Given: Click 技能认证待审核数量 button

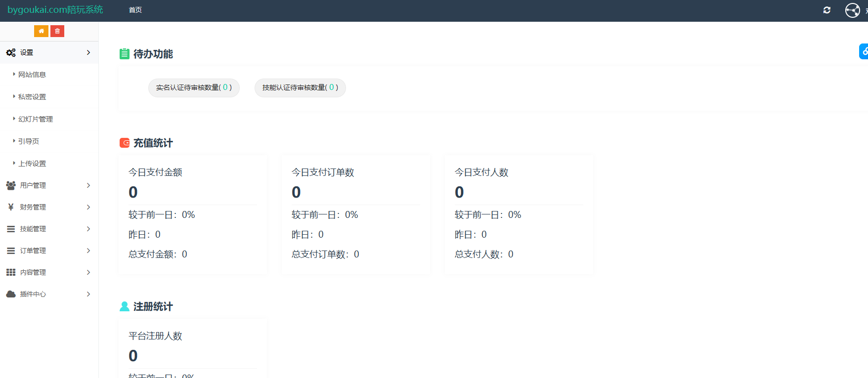Looking at the screenshot, I should coord(300,87).
